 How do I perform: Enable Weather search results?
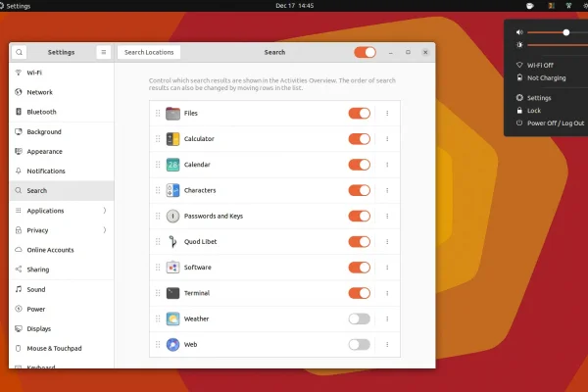(x=360, y=318)
